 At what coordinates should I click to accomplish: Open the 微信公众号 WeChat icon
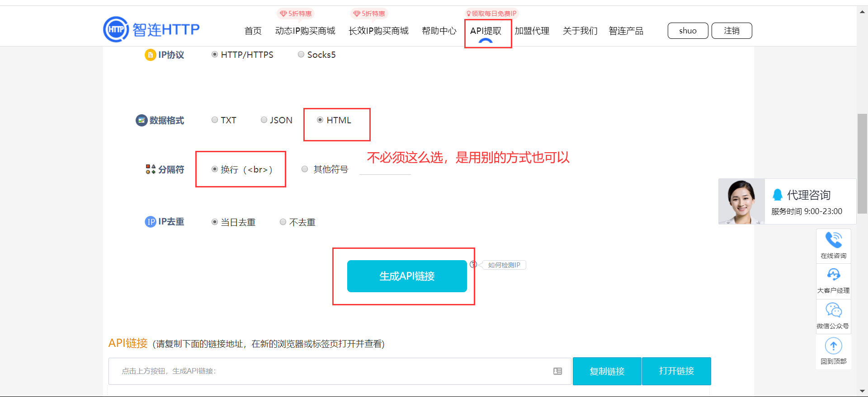(x=833, y=310)
